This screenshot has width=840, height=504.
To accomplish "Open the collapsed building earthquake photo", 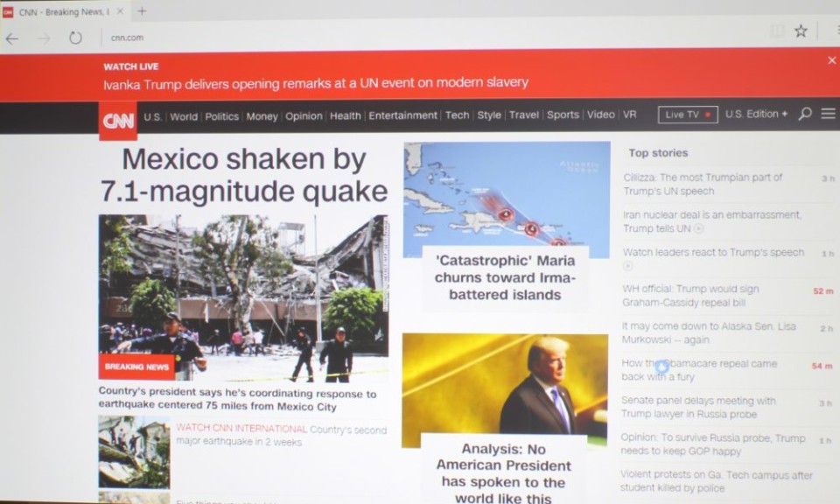I will pos(243,298).
